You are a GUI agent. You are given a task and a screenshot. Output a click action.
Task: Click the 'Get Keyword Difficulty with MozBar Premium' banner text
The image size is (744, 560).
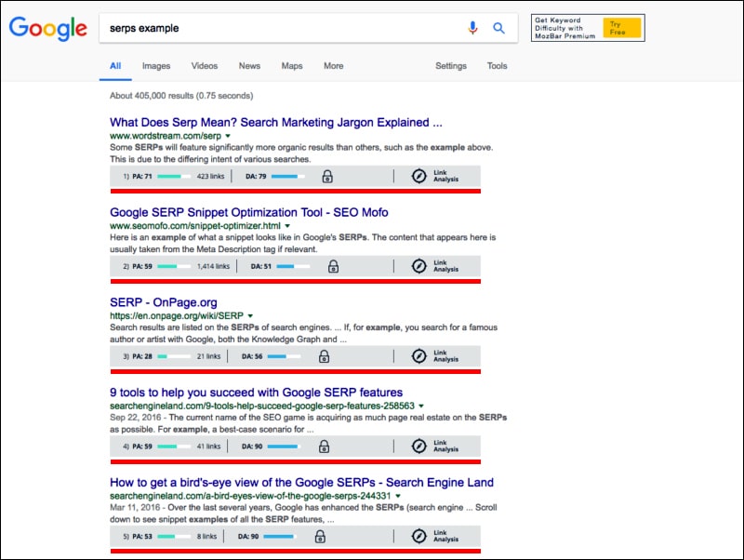[x=565, y=28]
